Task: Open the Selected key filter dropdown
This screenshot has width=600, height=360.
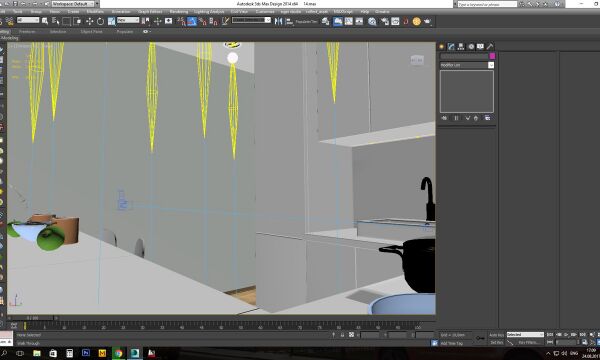Action: pyautogui.click(x=525, y=334)
